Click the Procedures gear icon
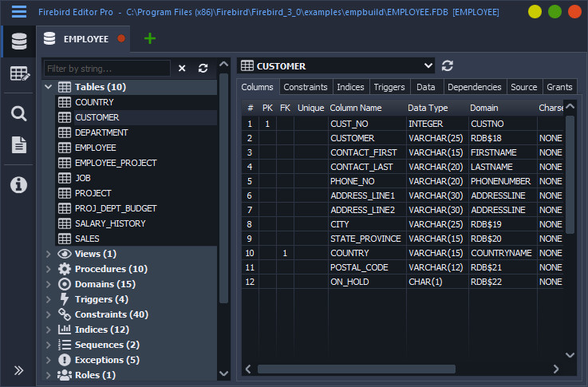 click(x=65, y=269)
